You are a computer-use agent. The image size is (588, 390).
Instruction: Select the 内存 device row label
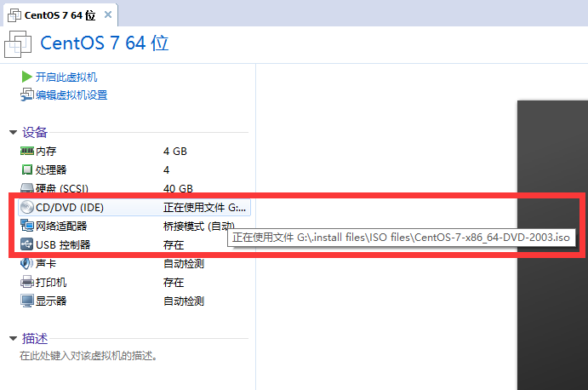[46, 151]
